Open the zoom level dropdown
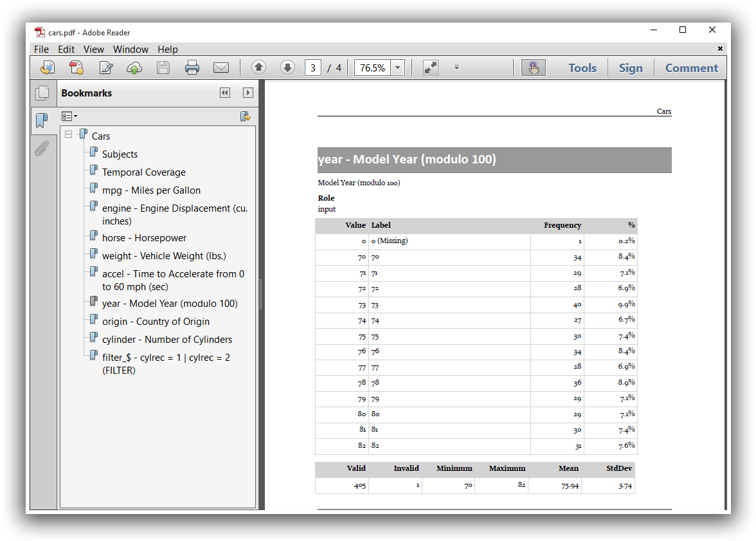This screenshot has height=541, width=756. 397,67
